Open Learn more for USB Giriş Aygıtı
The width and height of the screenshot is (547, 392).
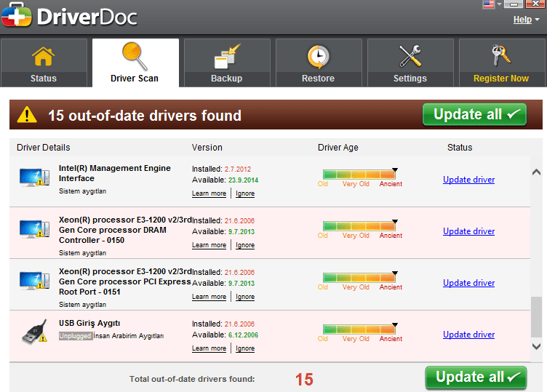pos(209,348)
